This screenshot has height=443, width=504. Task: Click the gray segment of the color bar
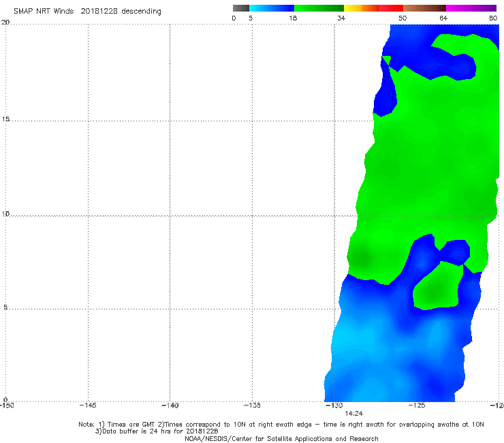(x=240, y=8)
